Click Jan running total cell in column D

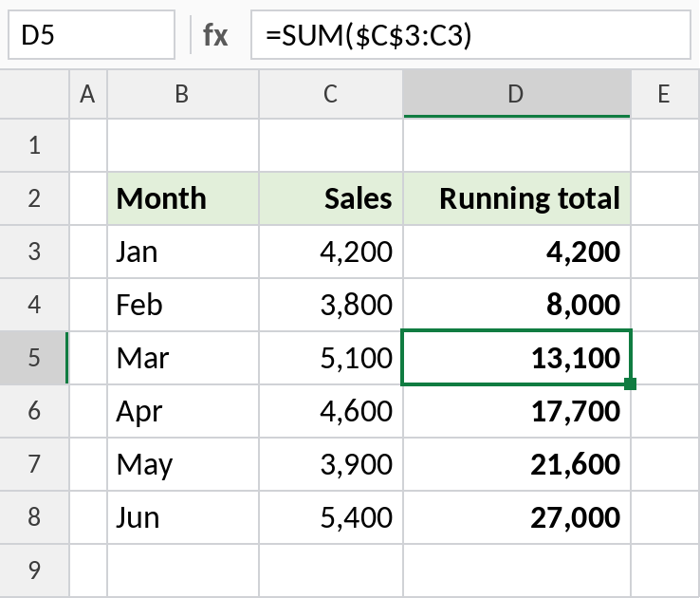517,252
